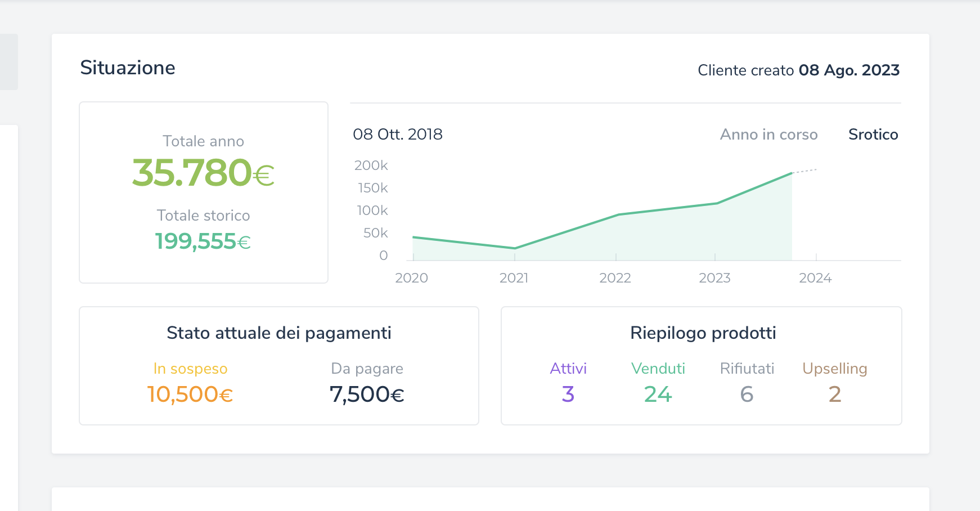This screenshot has height=511, width=980.
Task: Click the Riepilogo prodotti heading
Action: [x=703, y=333]
